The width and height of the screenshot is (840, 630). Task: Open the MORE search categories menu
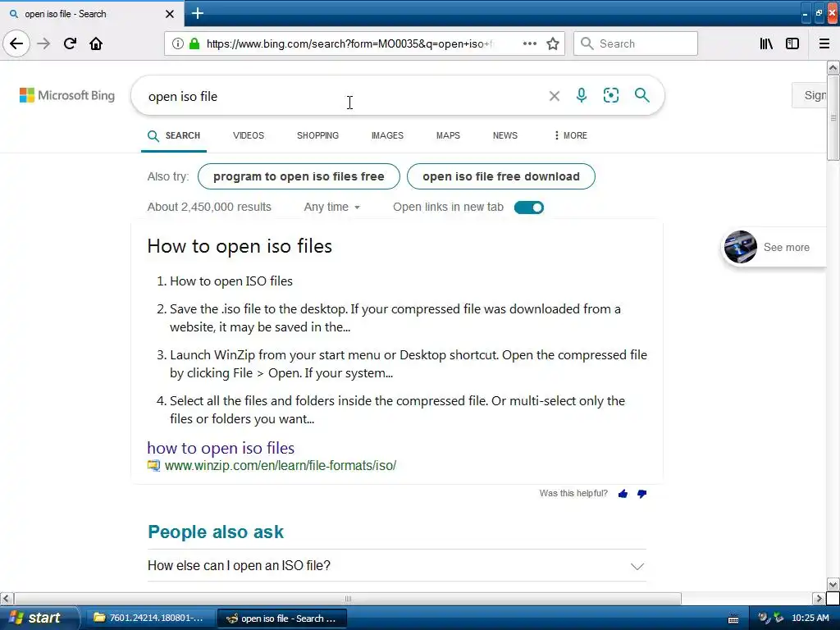(571, 135)
